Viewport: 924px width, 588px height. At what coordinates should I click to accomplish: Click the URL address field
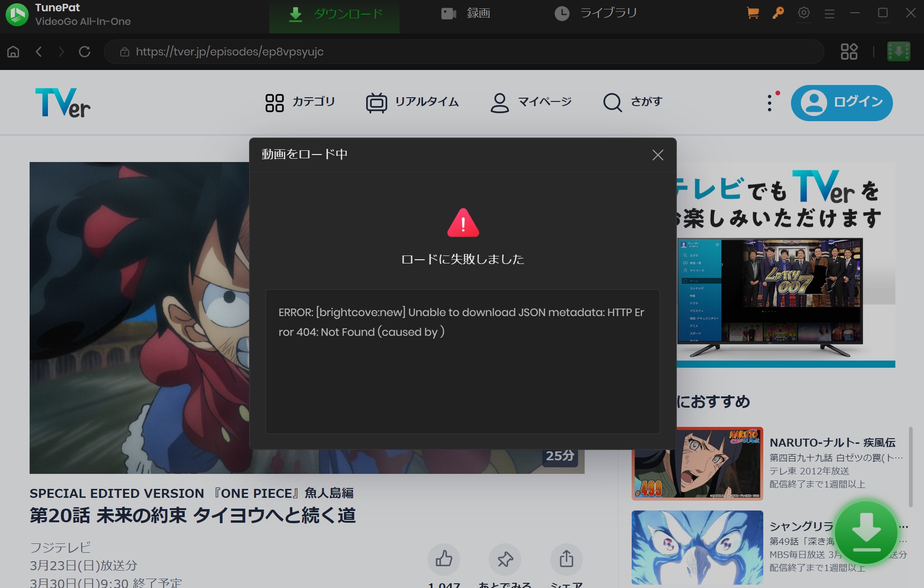[464, 52]
